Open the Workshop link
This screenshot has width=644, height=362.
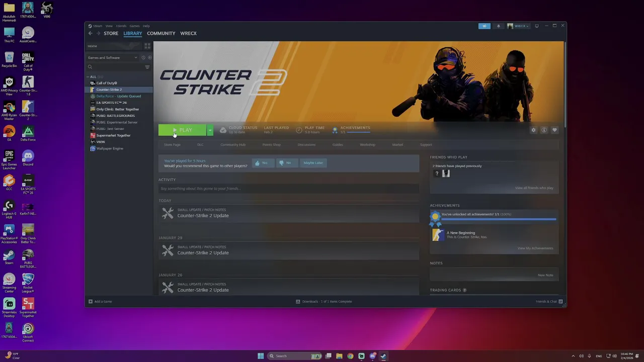pos(367,145)
